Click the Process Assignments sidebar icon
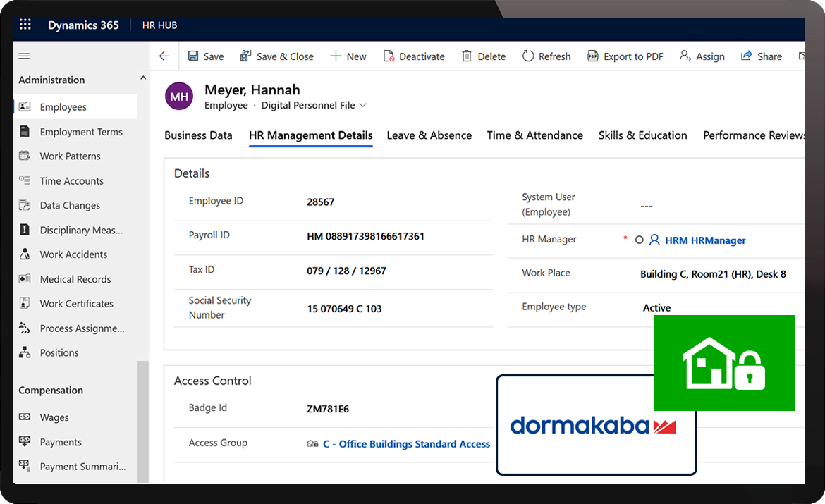Image resolution: width=825 pixels, height=504 pixels. [25, 328]
